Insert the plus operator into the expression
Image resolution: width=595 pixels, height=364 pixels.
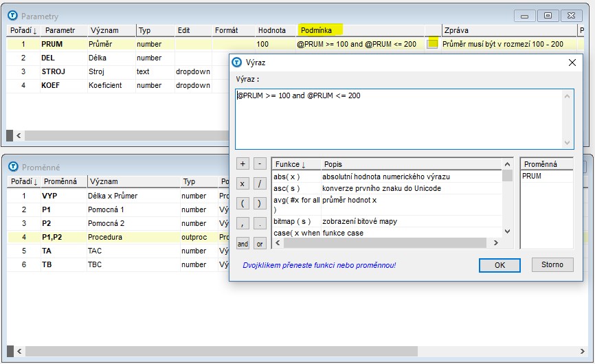[x=243, y=163]
